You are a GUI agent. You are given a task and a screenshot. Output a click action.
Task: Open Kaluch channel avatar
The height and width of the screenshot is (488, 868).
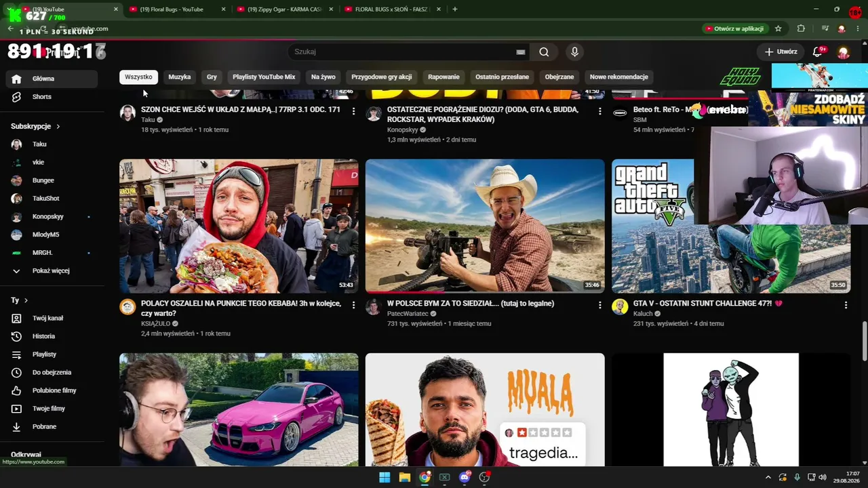(x=620, y=307)
